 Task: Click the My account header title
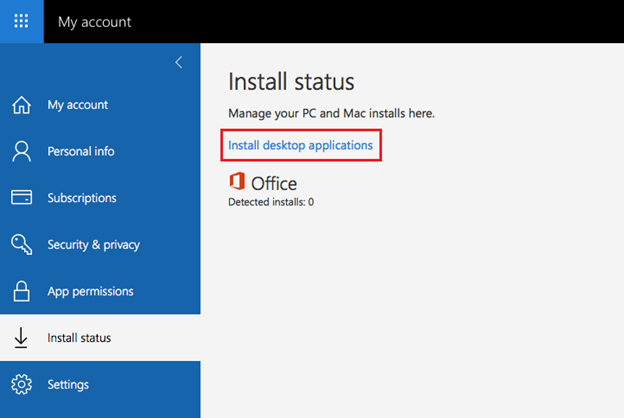click(x=94, y=22)
